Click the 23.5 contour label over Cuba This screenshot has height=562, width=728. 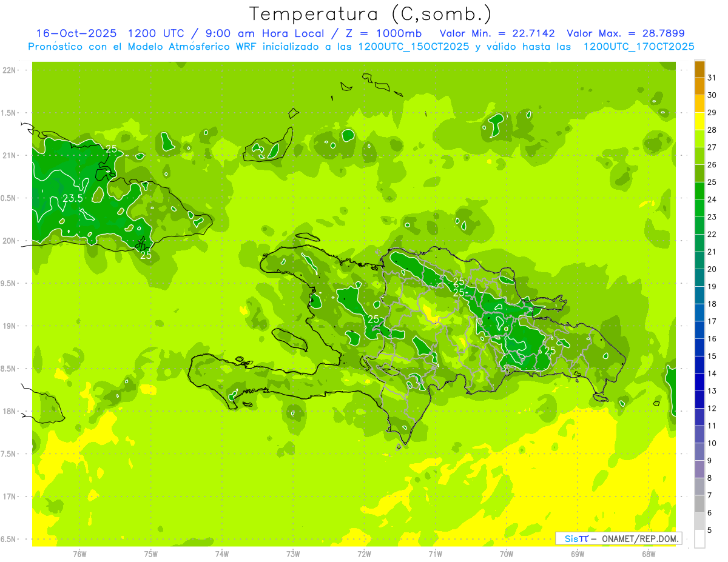pos(73,198)
